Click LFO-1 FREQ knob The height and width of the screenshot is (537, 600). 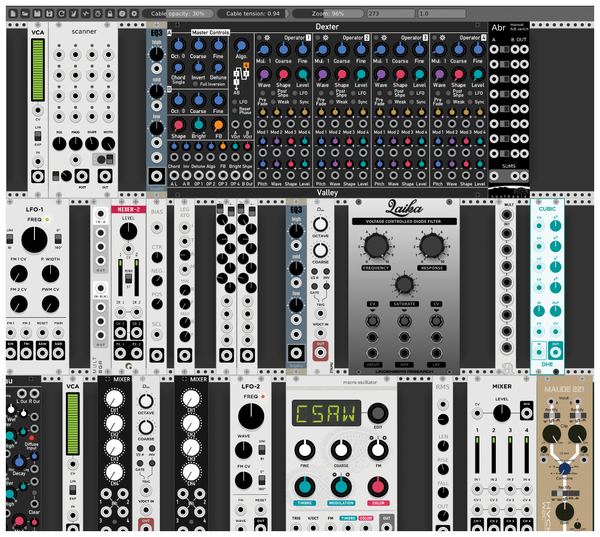(x=34, y=240)
